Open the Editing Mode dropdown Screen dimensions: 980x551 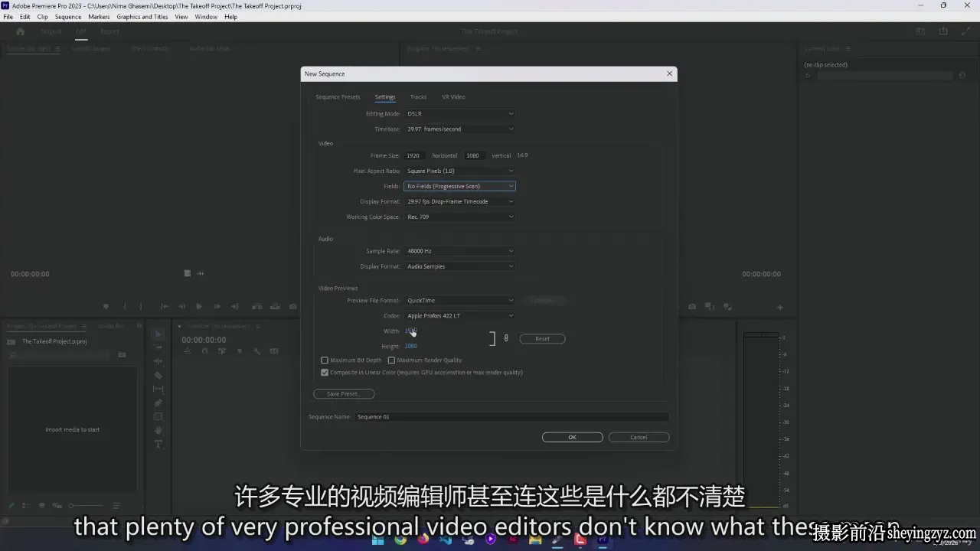pyautogui.click(x=459, y=114)
